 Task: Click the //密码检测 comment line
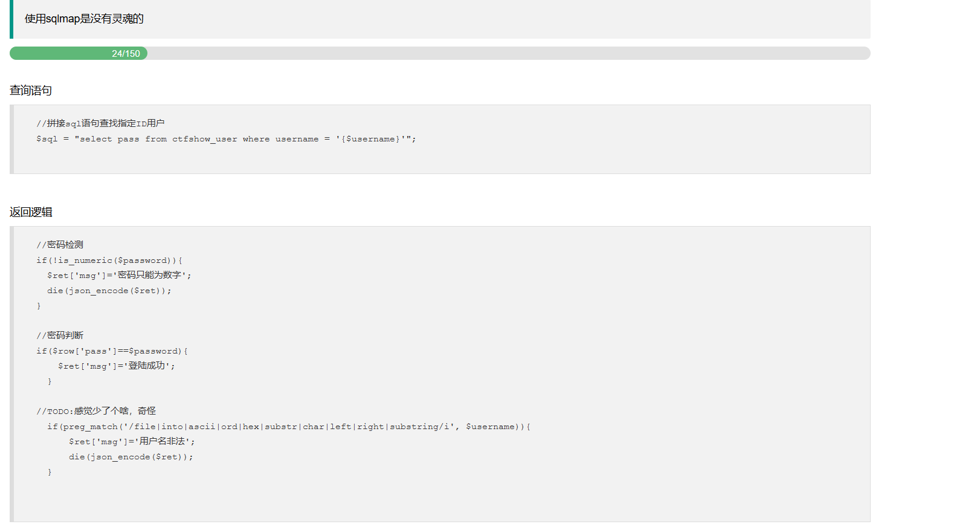point(60,245)
